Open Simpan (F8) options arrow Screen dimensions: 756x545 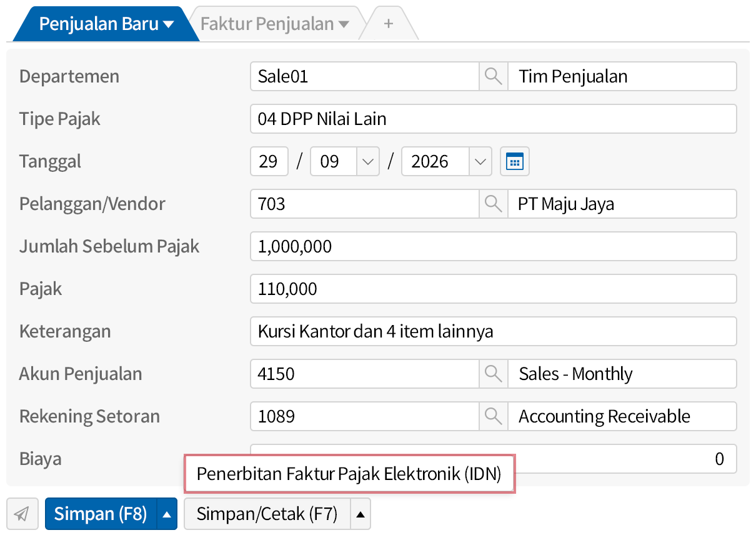click(167, 514)
